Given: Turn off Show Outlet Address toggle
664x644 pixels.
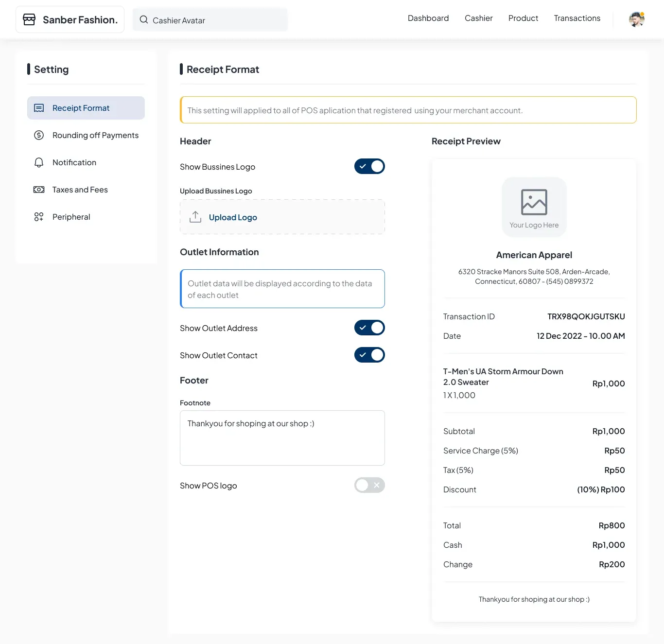Looking at the screenshot, I should click(x=369, y=328).
